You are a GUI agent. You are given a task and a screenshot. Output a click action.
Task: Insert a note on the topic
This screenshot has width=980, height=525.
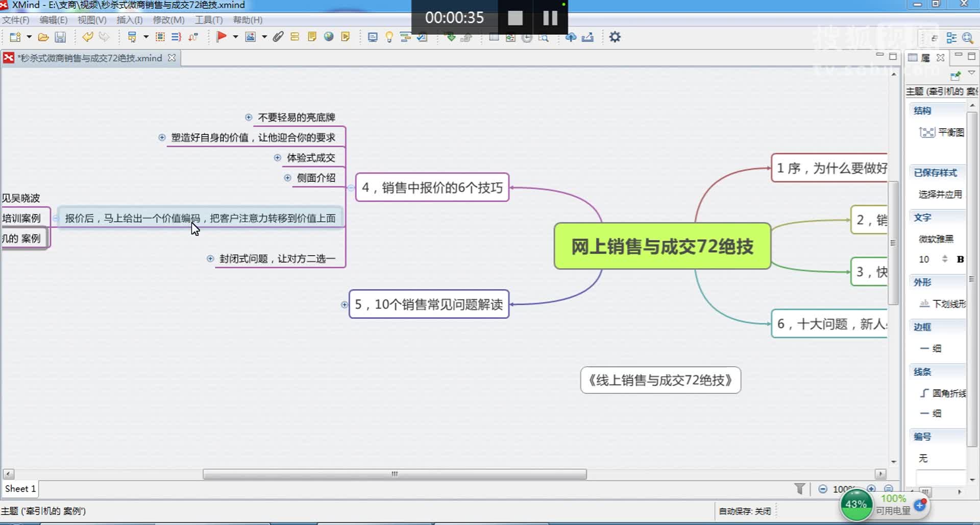312,37
